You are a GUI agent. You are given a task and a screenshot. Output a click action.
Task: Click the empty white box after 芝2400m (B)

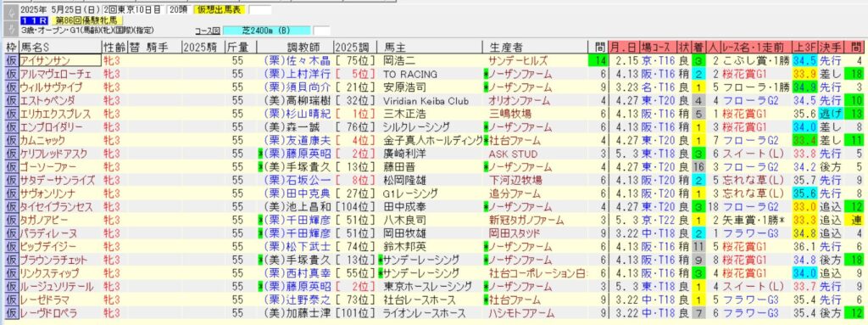click(321, 31)
